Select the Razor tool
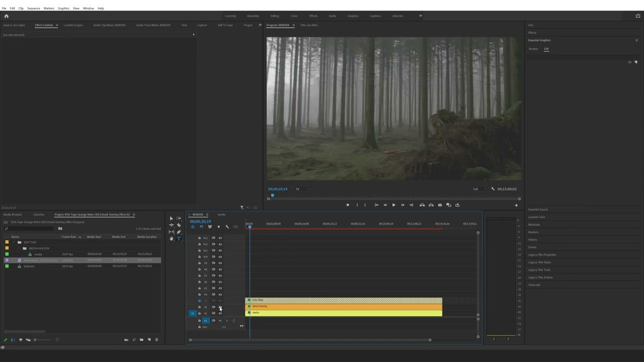The height and width of the screenshot is (362, 644). click(178, 225)
